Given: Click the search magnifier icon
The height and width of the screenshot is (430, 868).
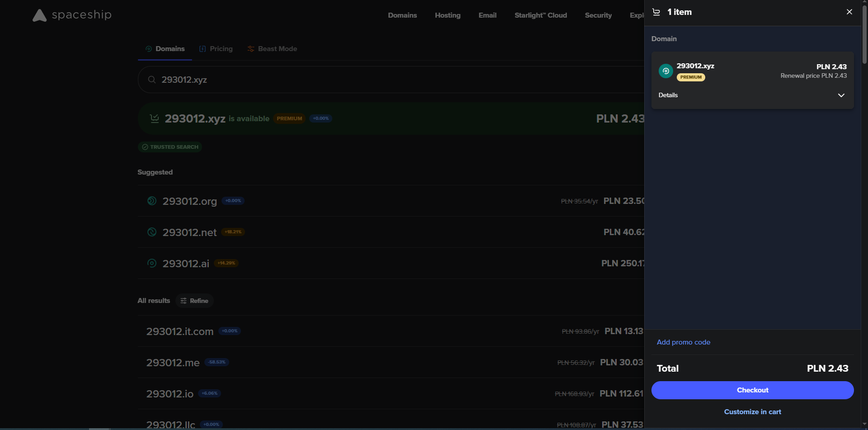Looking at the screenshot, I should tap(152, 80).
